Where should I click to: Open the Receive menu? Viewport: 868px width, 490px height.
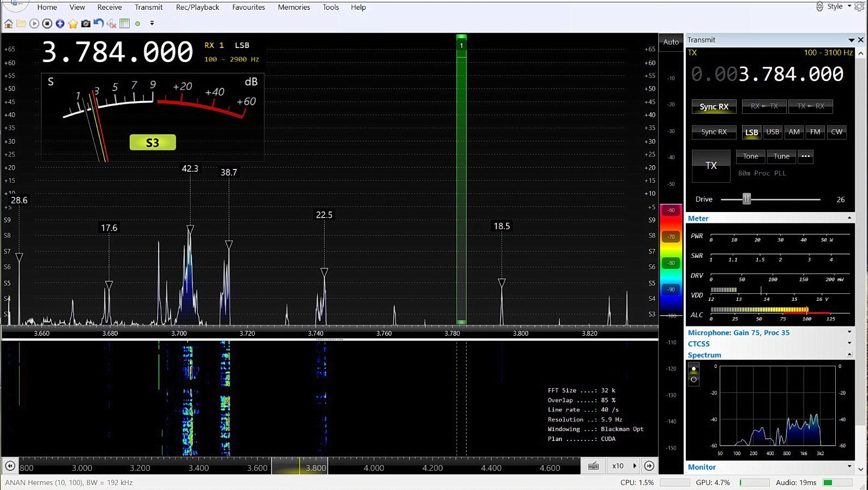(x=110, y=7)
